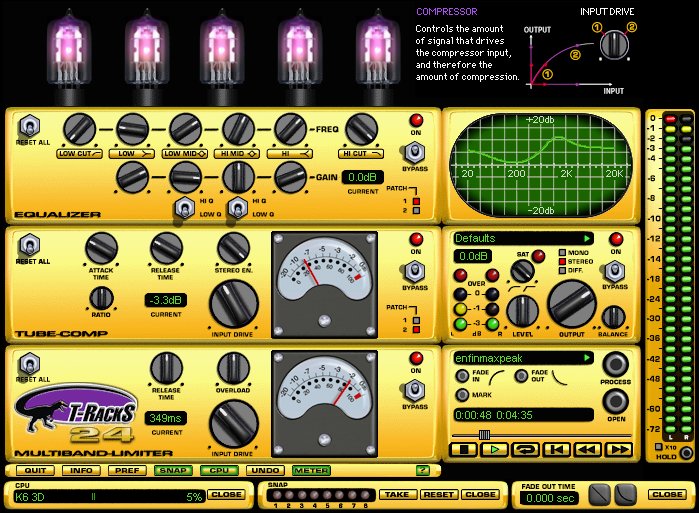Click the Stereo En. knob

pyautogui.click(x=233, y=248)
